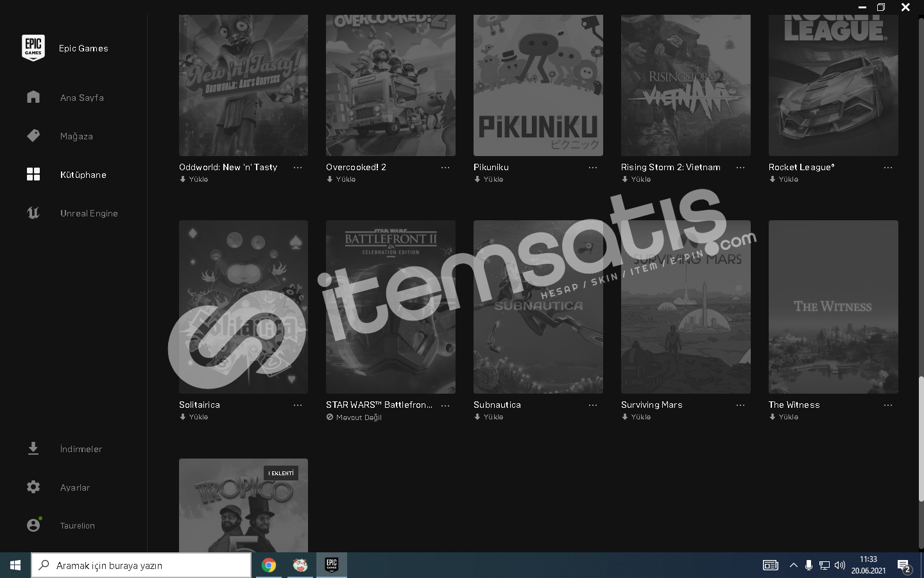Click the 1 EKLENTİ badge on Tropico
The width and height of the screenshot is (924, 578).
[281, 473]
